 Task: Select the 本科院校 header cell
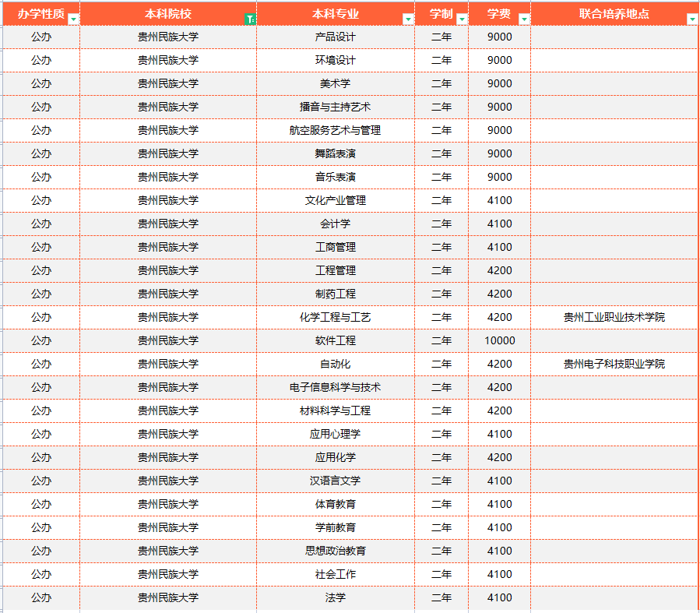(x=168, y=14)
